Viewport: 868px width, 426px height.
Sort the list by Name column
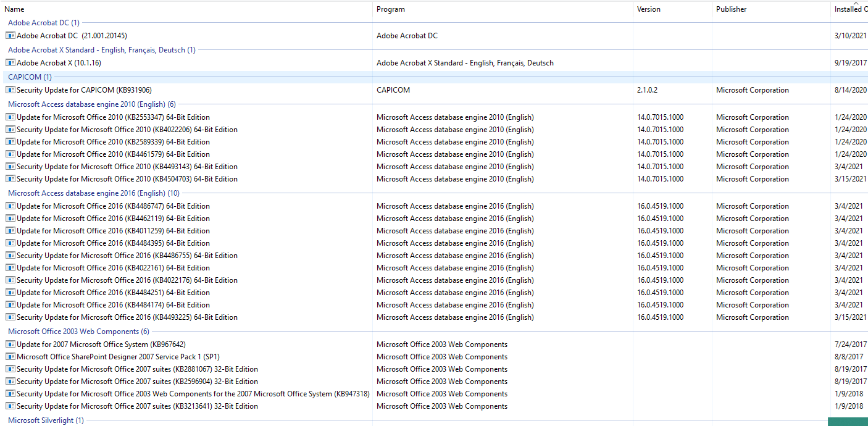tap(15, 9)
